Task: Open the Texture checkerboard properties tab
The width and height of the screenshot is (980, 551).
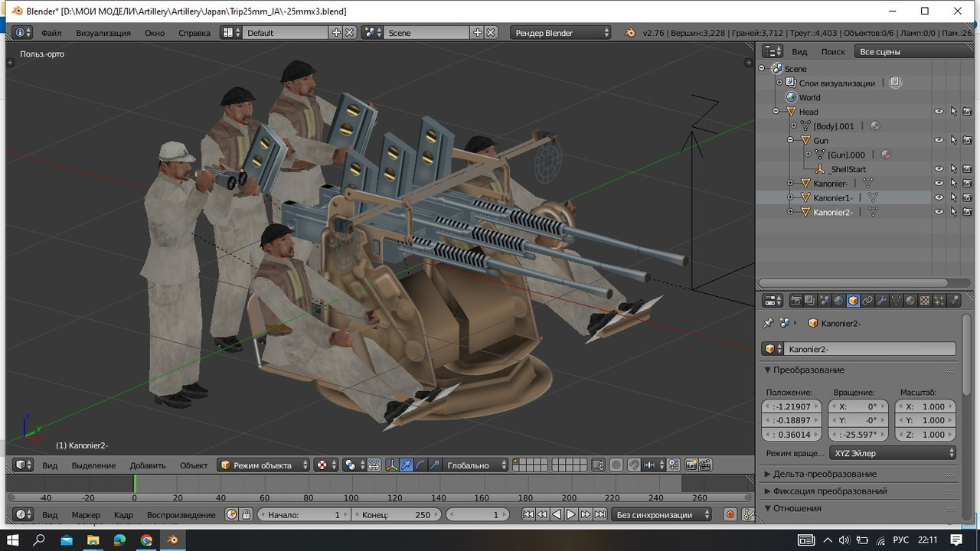Action: click(x=925, y=301)
